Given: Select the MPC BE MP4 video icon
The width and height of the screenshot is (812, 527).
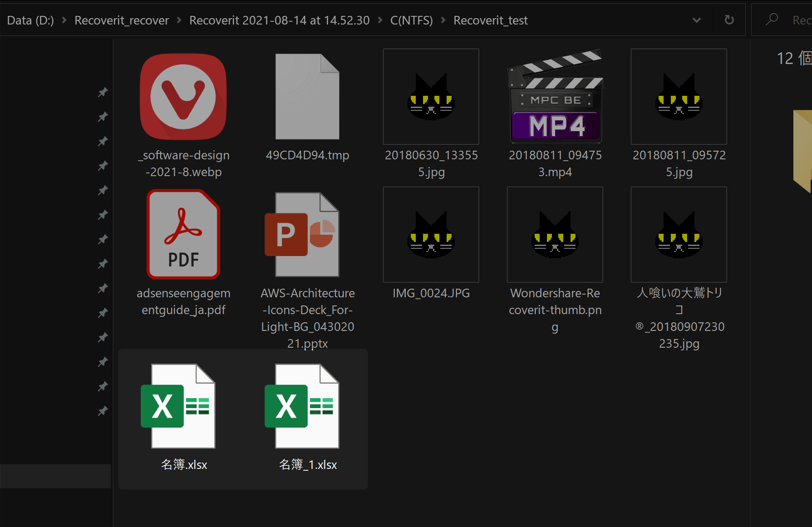Looking at the screenshot, I should [x=555, y=97].
